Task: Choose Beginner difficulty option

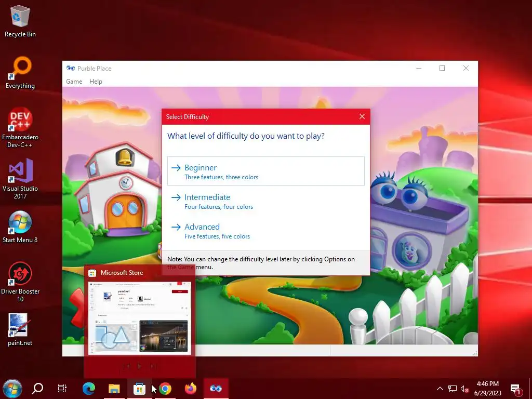Action: (x=265, y=171)
